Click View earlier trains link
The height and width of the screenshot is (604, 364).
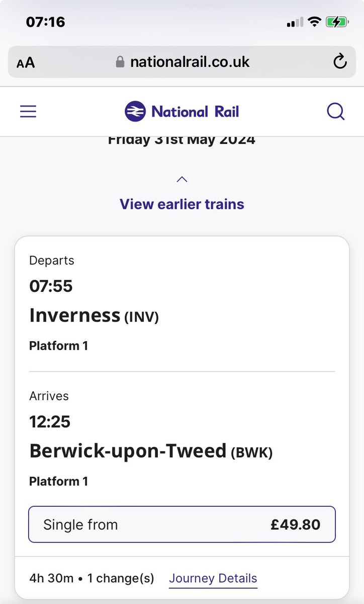click(x=182, y=204)
